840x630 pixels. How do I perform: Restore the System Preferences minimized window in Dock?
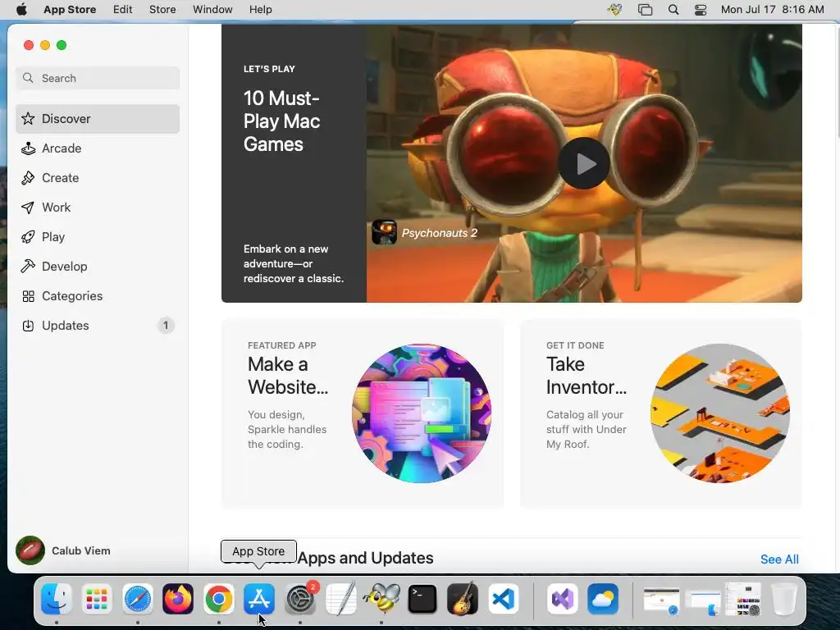(743, 599)
